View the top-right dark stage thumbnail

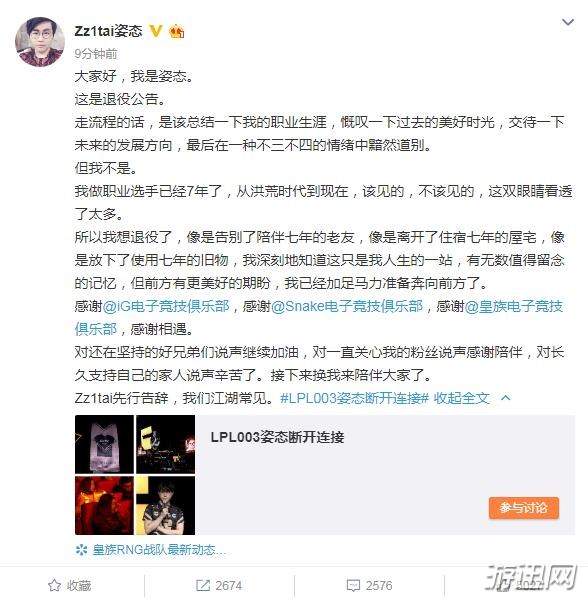[x=165, y=444]
